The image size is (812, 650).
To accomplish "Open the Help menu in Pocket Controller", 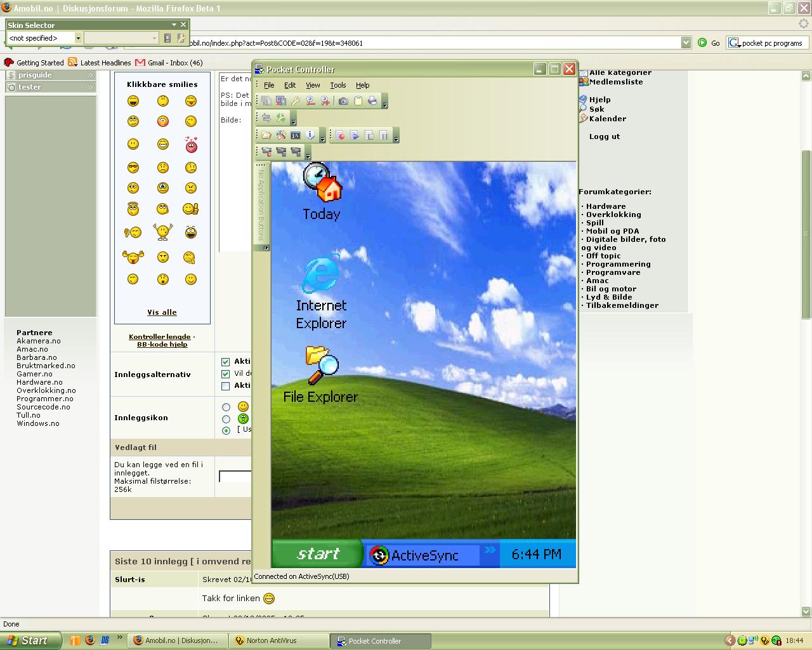I will [362, 85].
